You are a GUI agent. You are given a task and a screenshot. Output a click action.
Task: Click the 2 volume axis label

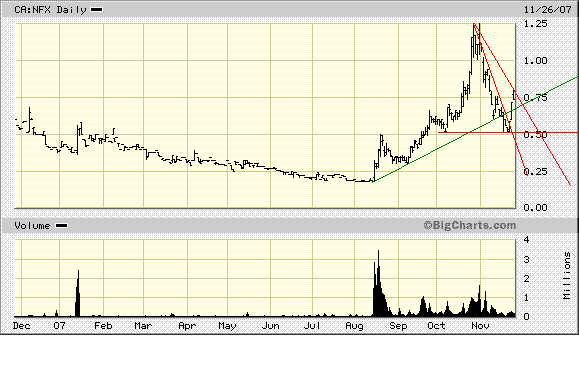[527, 278]
